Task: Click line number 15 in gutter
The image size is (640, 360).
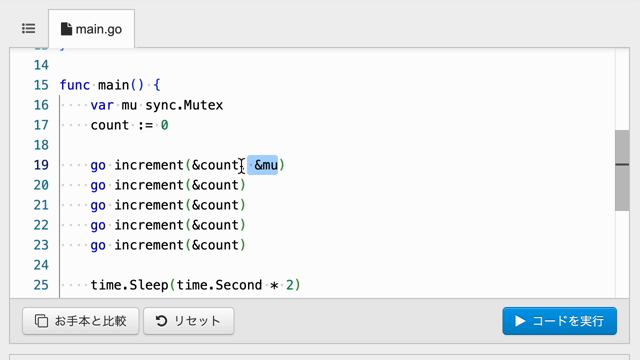Action: click(41, 85)
